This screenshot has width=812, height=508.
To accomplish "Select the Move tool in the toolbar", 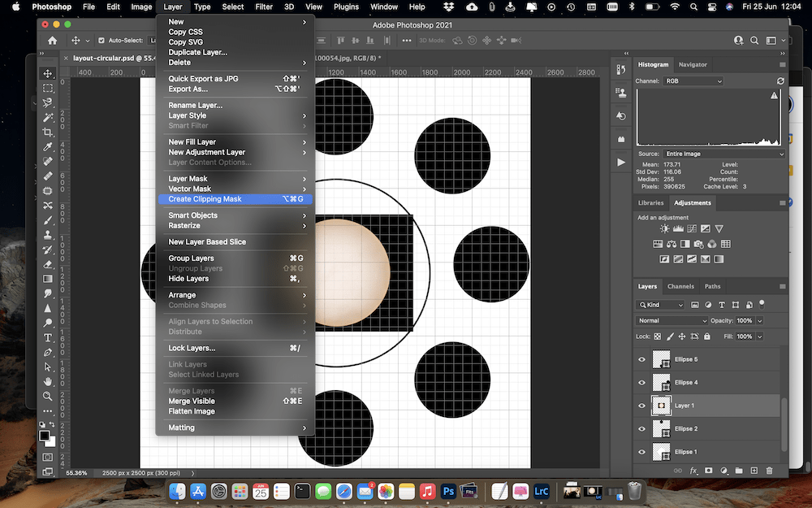I will point(48,74).
